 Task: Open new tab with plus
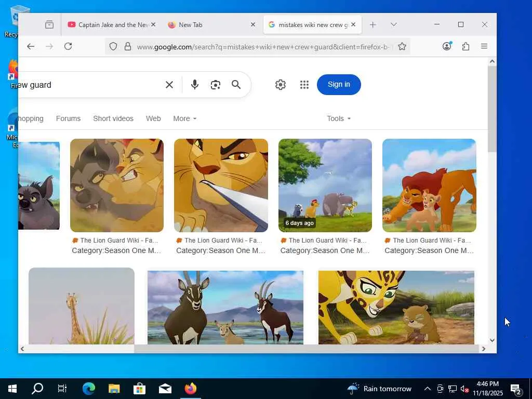[373, 25]
